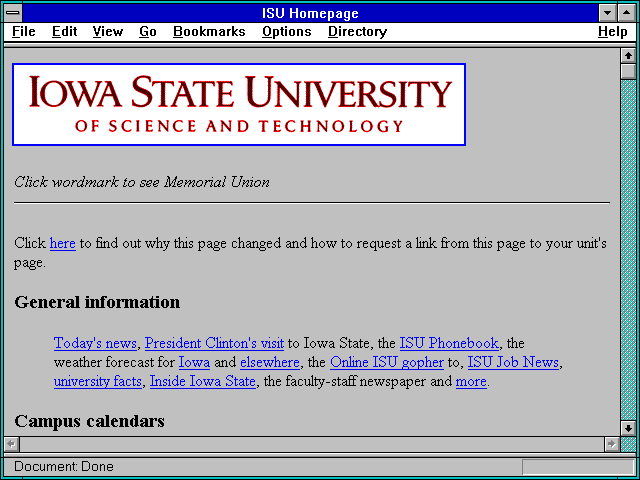Open the Inside Iowa State link
The height and width of the screenshot is (480, 640).
[x=203, y=381]
